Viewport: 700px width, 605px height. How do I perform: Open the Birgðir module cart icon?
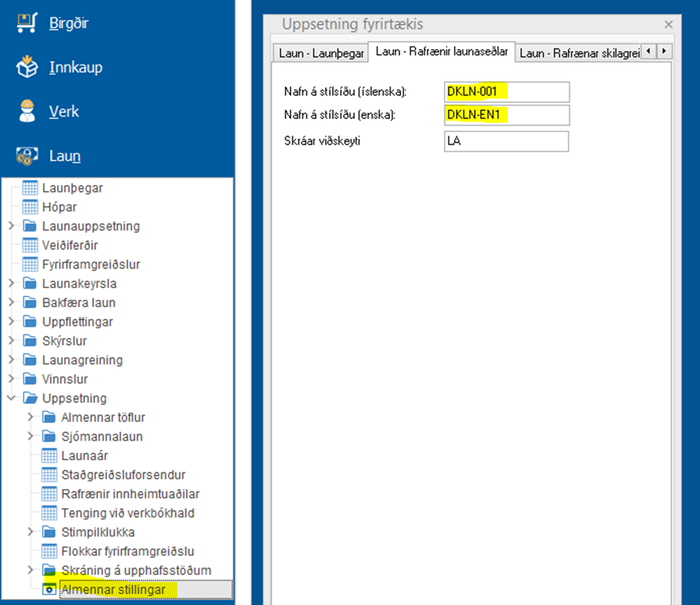pyautogui.click(x=26, y=24)
